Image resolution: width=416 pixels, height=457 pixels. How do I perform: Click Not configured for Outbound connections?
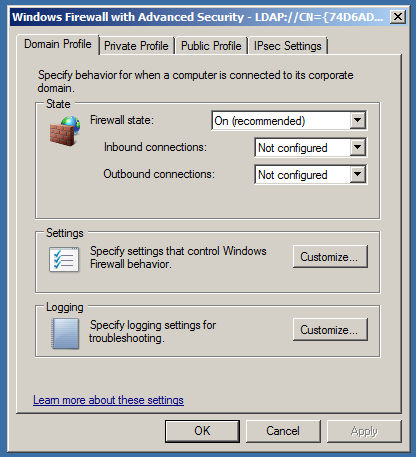pos(310,175)
